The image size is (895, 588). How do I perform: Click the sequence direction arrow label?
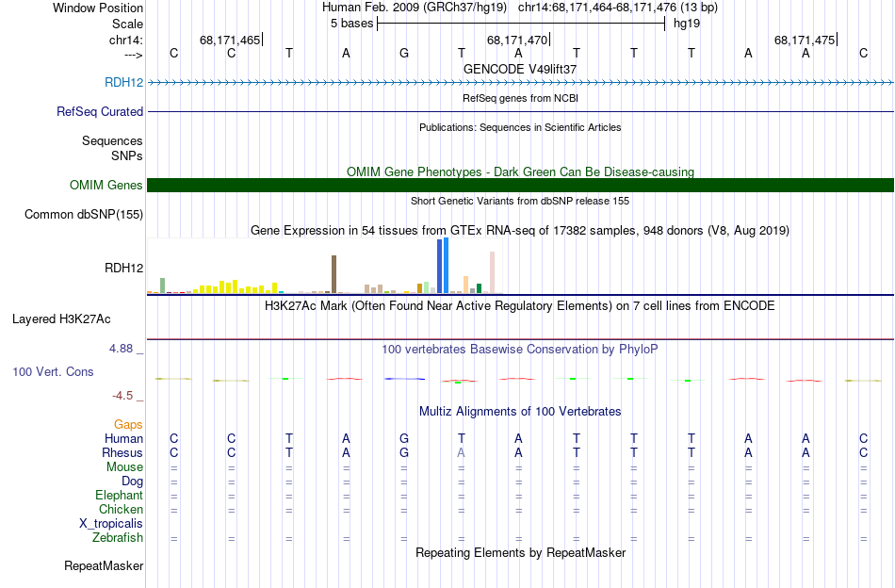tap(133, 55)
